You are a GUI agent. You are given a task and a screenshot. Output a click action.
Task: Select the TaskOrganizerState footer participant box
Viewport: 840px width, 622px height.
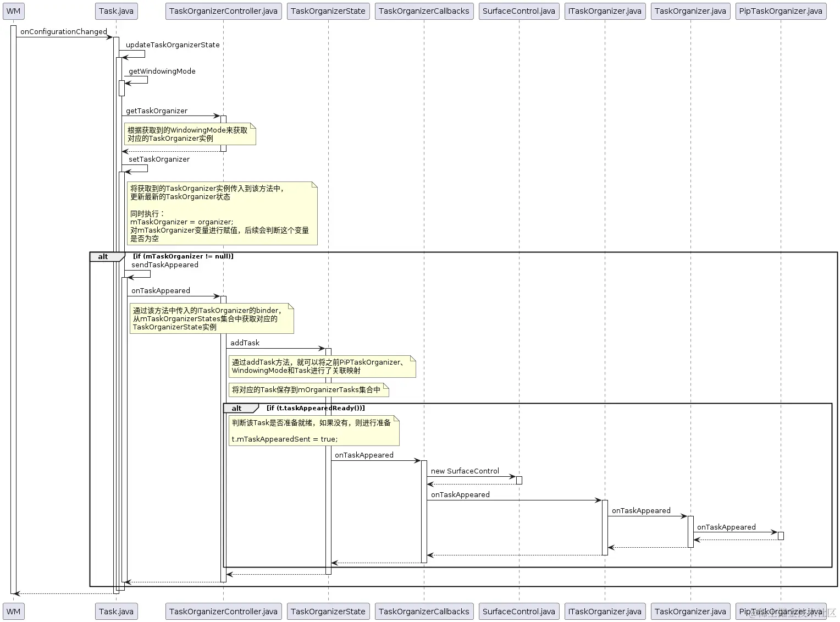[x=328, y=611]
